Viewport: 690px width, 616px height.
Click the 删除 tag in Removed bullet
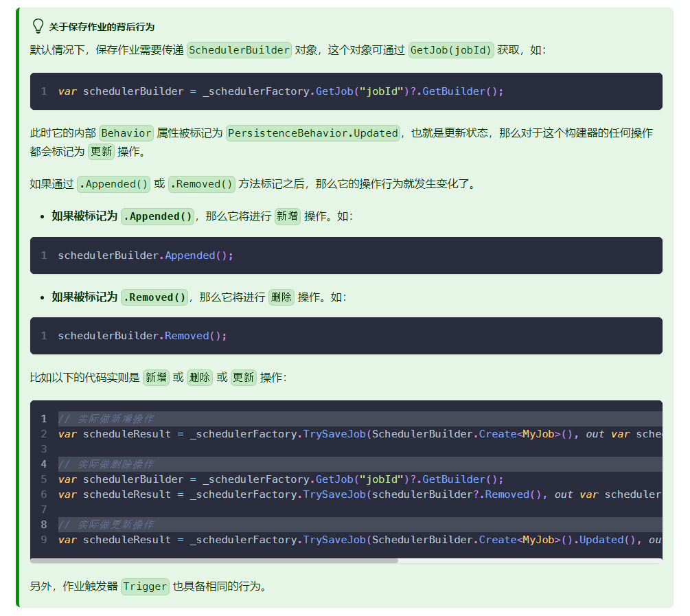click(281, 297)
